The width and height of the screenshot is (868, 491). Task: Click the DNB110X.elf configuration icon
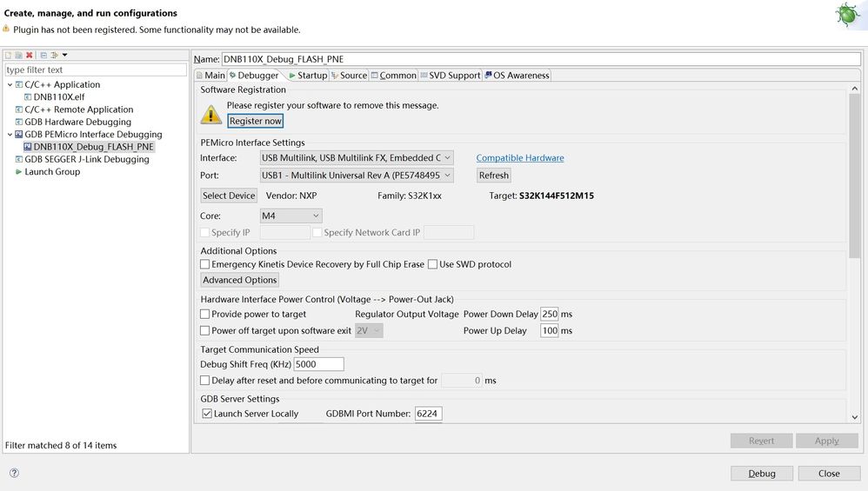(x=28, y=96)
